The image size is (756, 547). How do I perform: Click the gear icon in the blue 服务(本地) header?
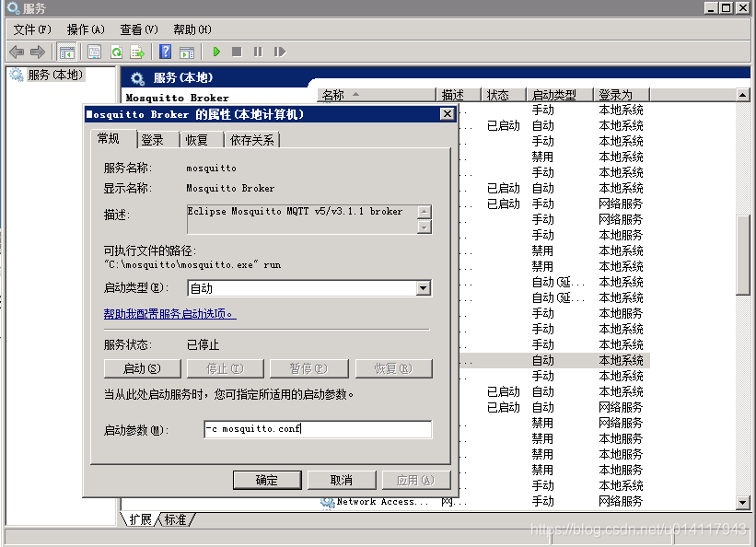(137, 78)
